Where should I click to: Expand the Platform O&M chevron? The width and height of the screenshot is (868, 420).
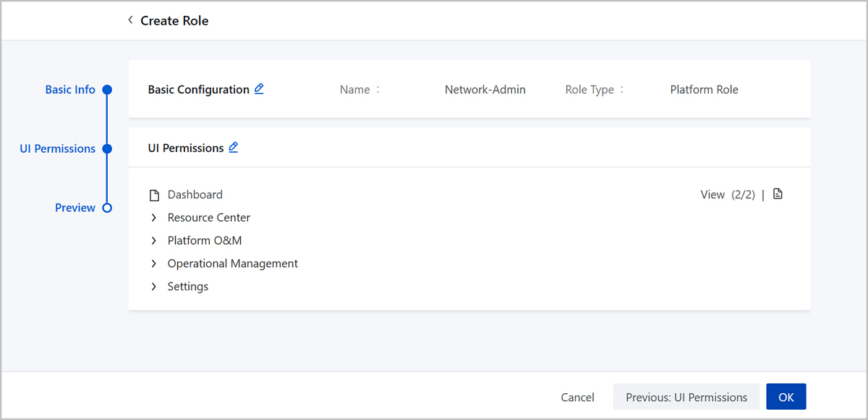click(154, 241)
